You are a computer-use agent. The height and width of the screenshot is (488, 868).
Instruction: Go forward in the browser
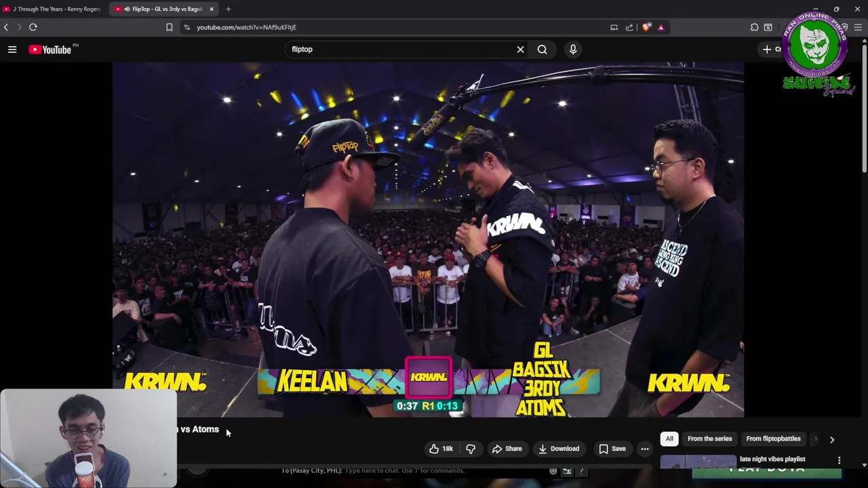pyautogui.click(x=19, y=27)
